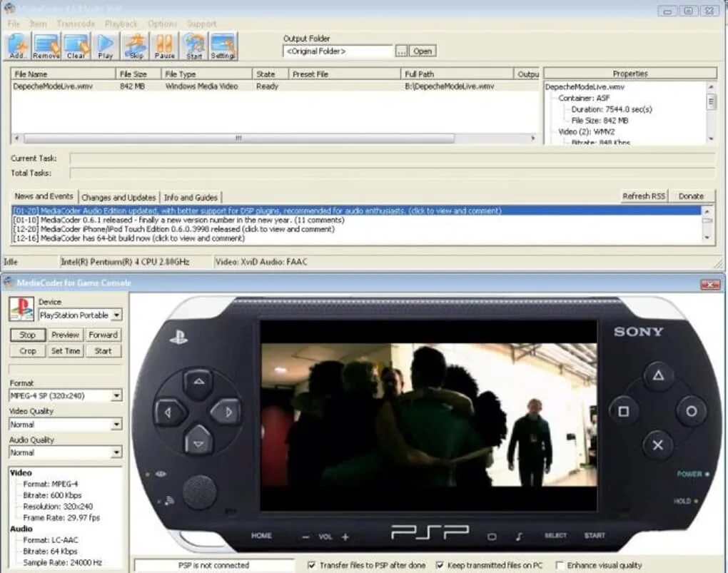Click the Start transcoding toolbar icon
The image size is (728, 573).
tap(194, 46)
